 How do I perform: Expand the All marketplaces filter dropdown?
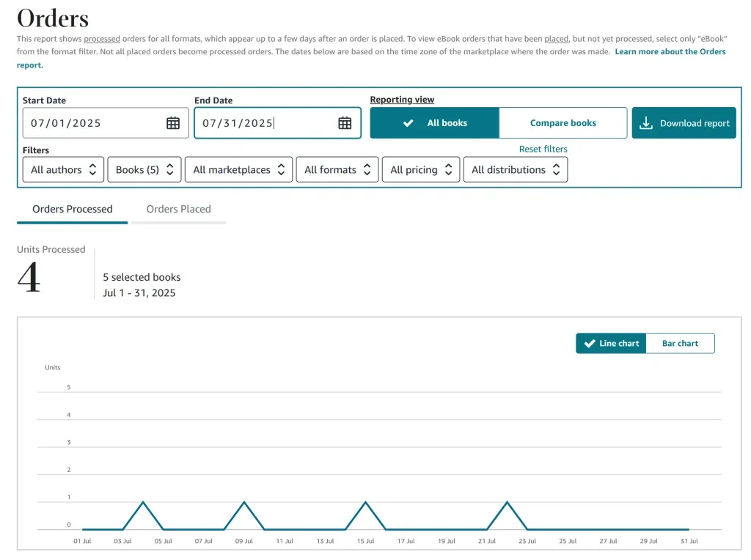click(x=238, y=169)
